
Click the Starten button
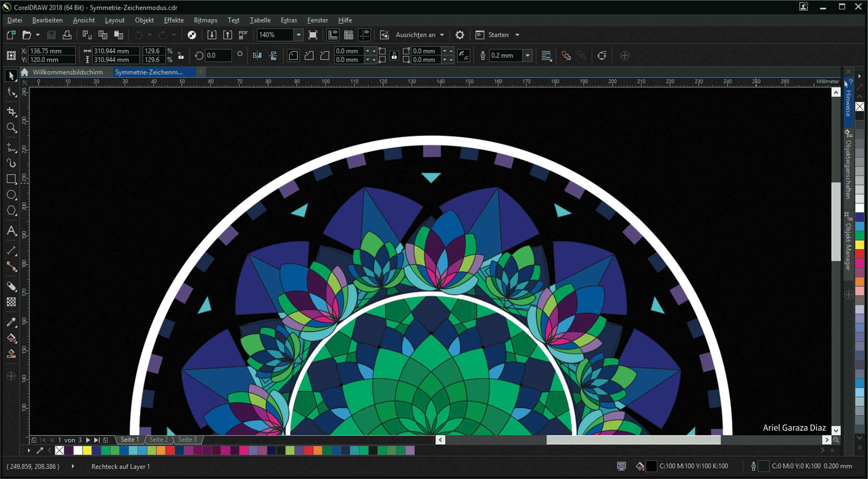coord(498,35)
